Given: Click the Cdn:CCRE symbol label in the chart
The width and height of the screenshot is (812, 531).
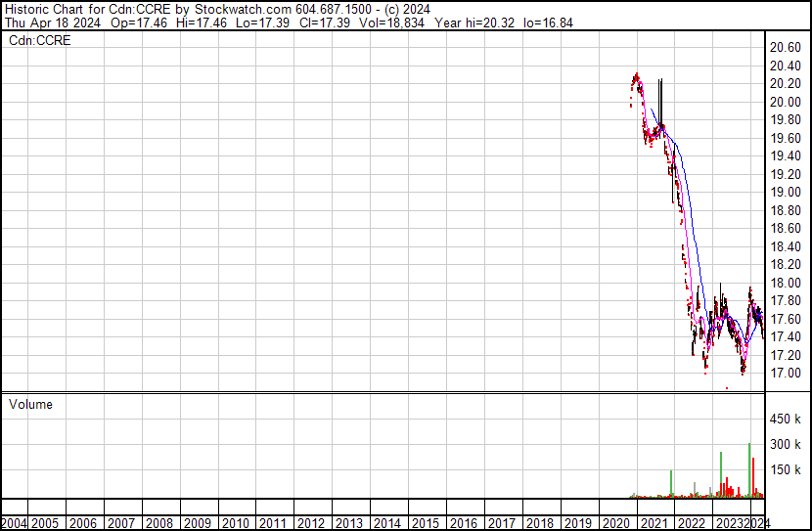Looking at the screenshot, I should [x=39, y=41].
